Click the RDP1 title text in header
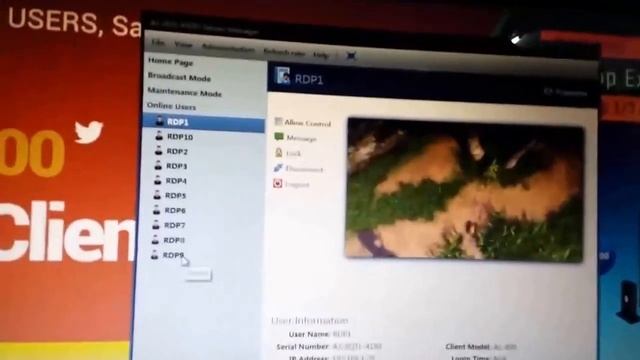640x360 pixels. click(309, 80)
